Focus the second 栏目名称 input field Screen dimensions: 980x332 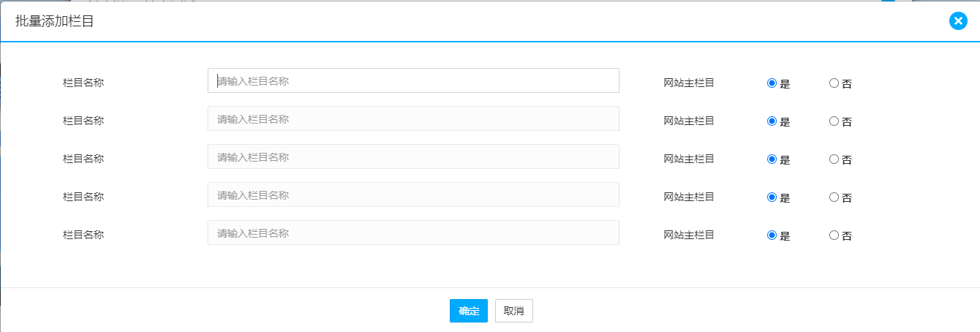point(413,118)
